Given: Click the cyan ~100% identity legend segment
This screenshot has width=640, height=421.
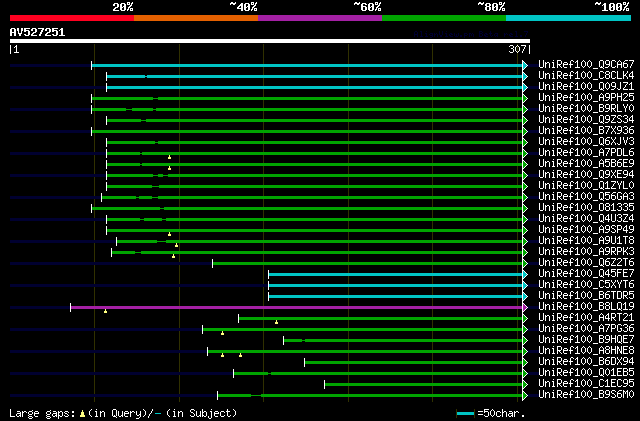Looking at the screenshot, I should pos(569,18).
